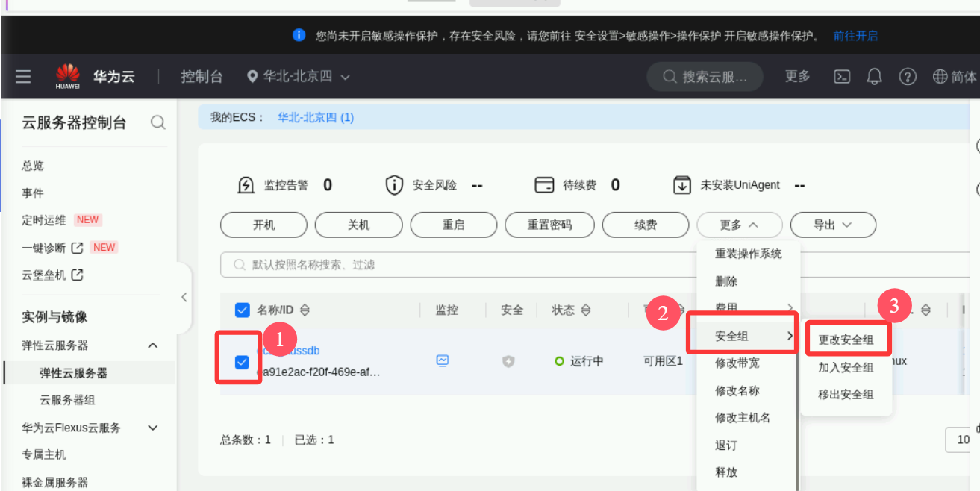Collapse the 弹性云服务器 sidebar group
The image size is (980, 491).
click(x=153, y=345)
